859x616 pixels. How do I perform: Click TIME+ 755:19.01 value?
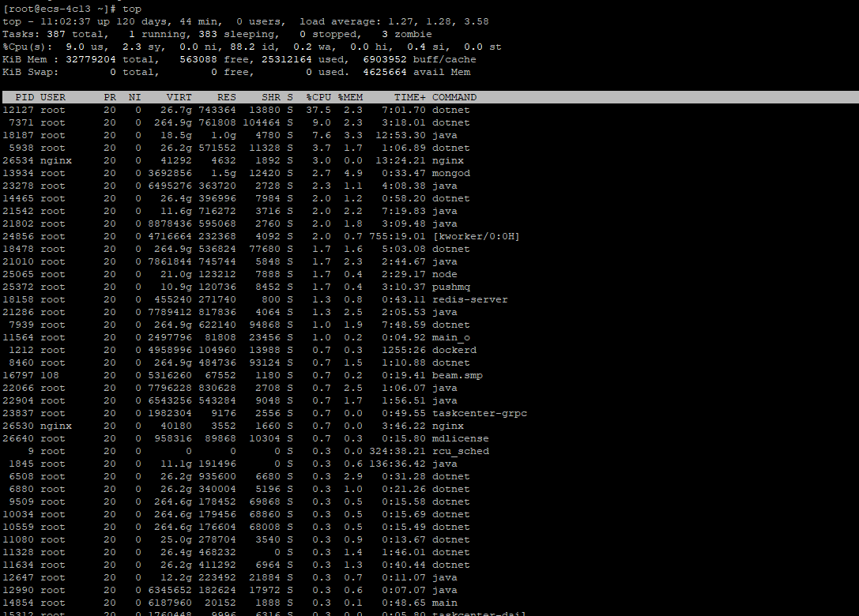pyautogui.click(x=397, y=237)
